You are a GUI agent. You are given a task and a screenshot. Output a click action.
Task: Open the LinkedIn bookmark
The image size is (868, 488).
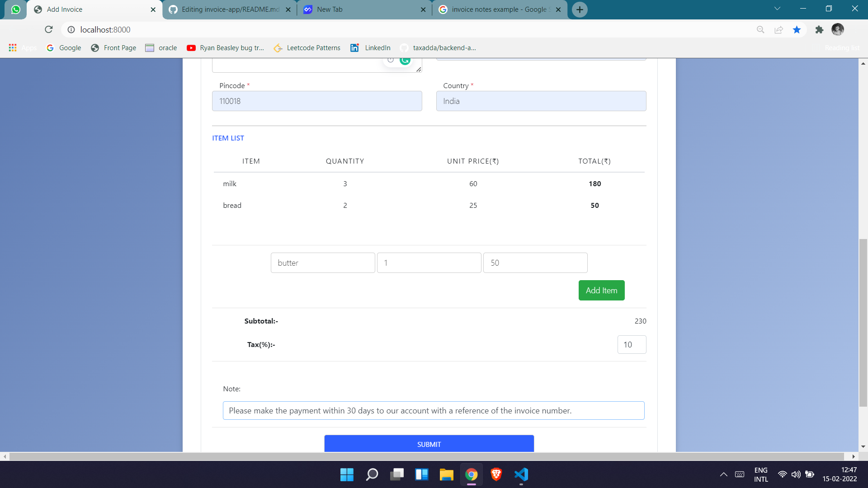371,47
